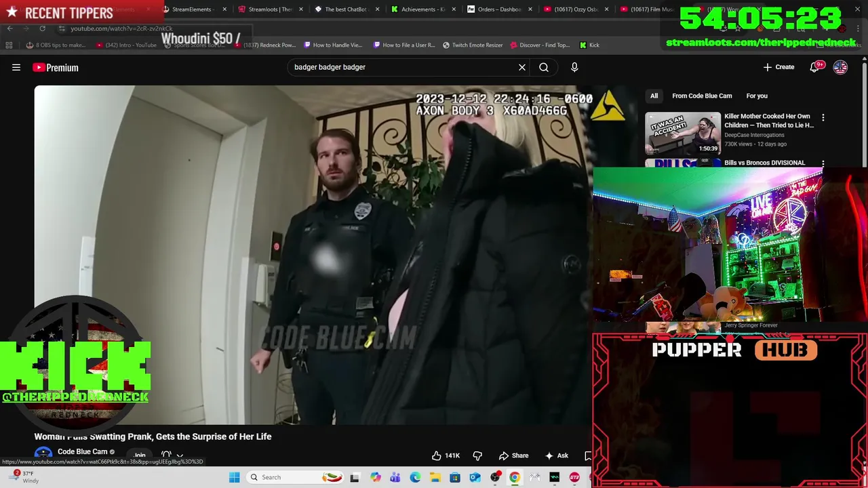Launch Copilot from the taskbar
868x488 pixels.
(x=375, y=477)
